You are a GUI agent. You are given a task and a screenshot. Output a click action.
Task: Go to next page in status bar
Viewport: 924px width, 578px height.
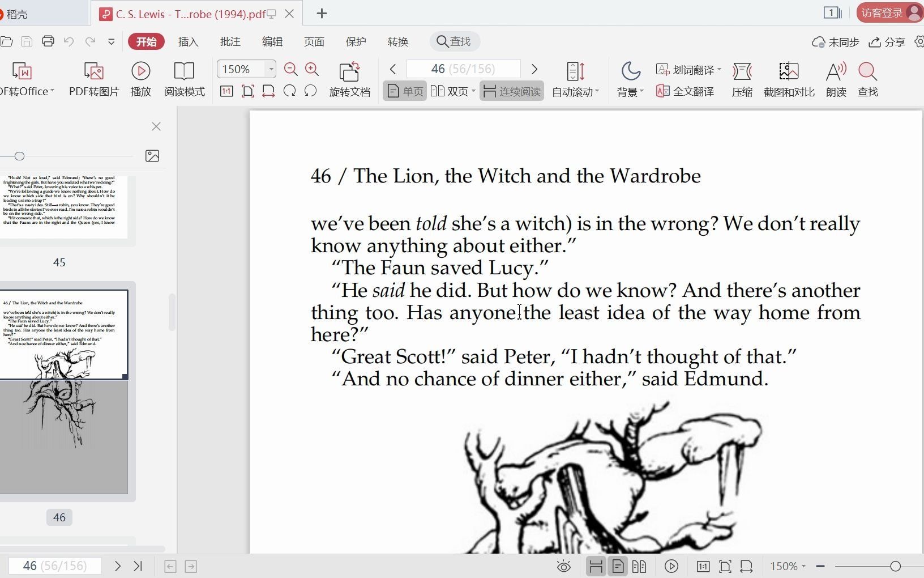117,566
